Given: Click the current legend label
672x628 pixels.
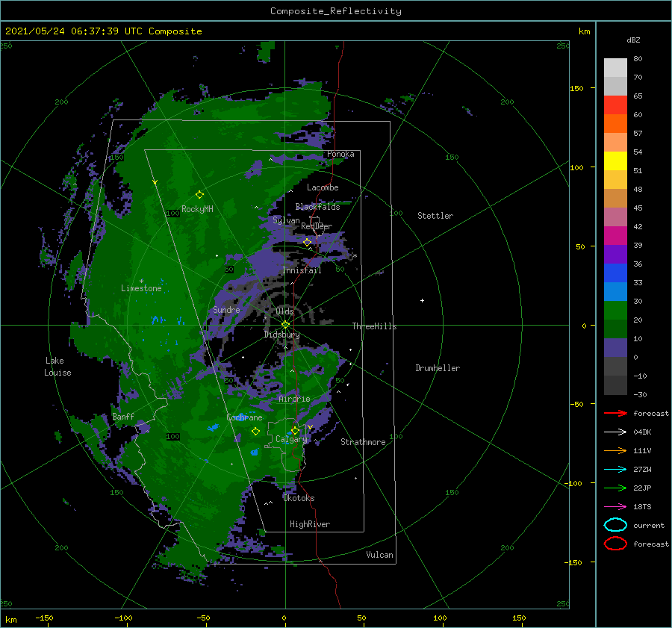Looking at the screenshot, I should click(649, 525).
